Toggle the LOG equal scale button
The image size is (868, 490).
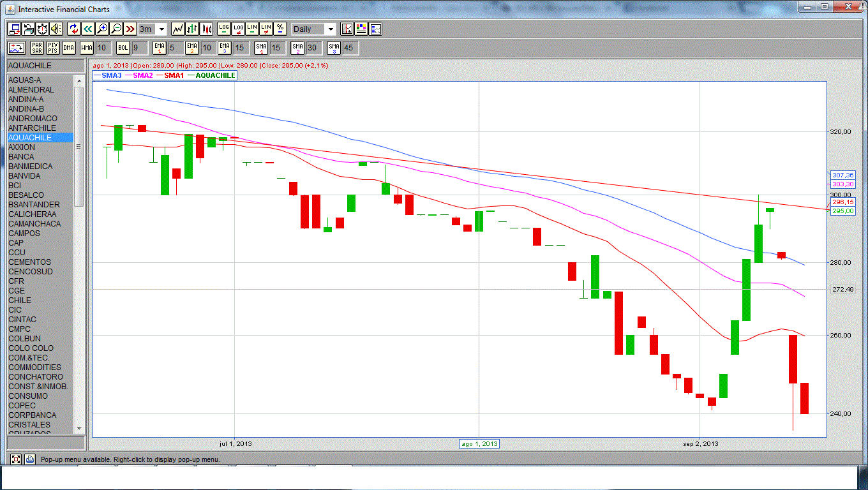pyautogui.click(x=224, y=29)
